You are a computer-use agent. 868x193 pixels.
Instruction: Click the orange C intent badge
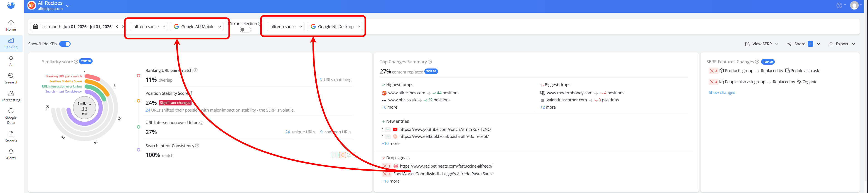[342, 155]
